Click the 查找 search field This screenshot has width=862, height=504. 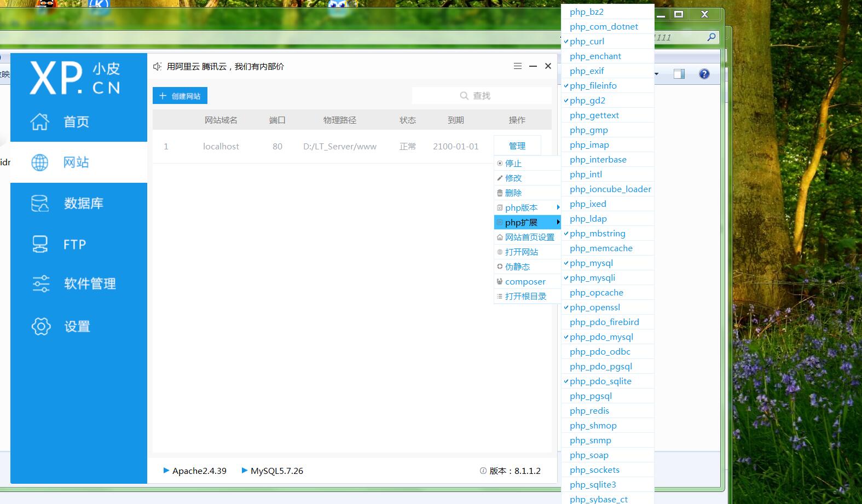tap(482, 96)
